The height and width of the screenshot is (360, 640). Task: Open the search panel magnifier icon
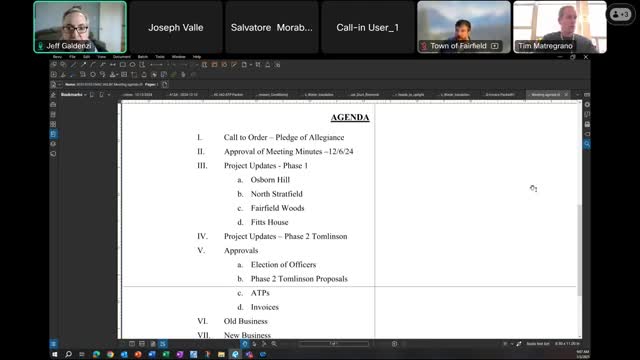click(x=587, y=144)
